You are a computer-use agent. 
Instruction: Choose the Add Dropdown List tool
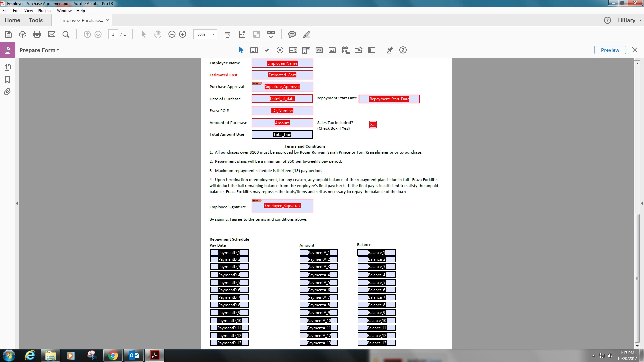(306, 50)
